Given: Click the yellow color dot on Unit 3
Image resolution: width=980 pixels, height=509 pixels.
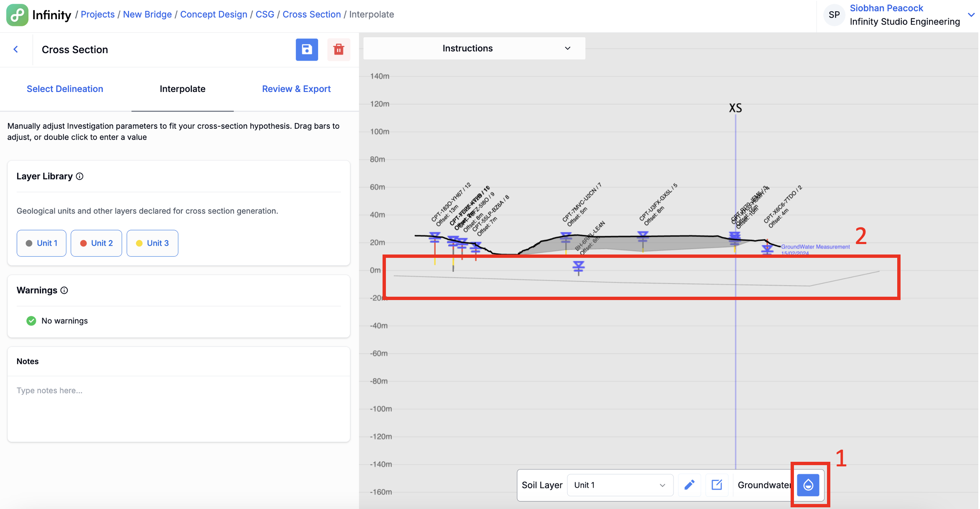Looking at the screenshot, I should 139,243.
